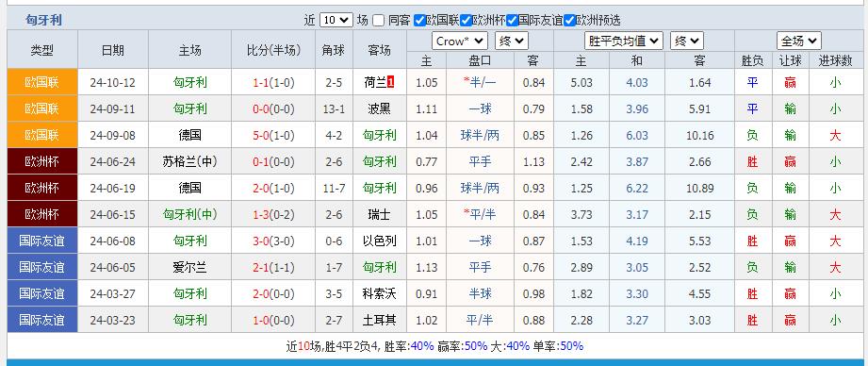Open the Crow* bookmaker dropdown
The height and width of the screenshot is (366, 868).
pos(460,41)
